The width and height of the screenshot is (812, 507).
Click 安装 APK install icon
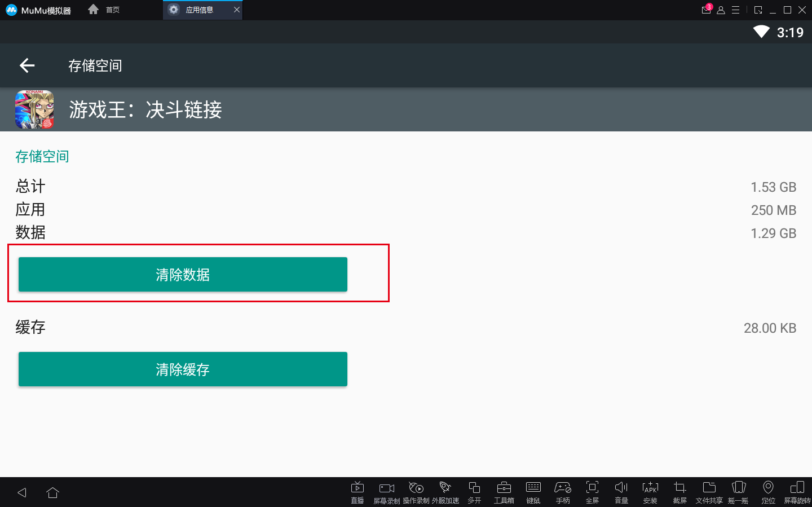tap(650, 492)
